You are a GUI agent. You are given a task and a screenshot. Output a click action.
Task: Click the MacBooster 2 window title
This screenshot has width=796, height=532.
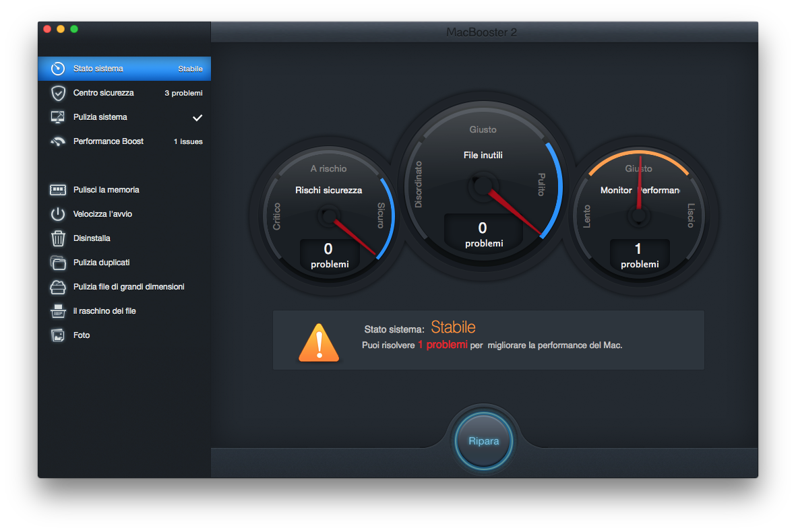481,32
